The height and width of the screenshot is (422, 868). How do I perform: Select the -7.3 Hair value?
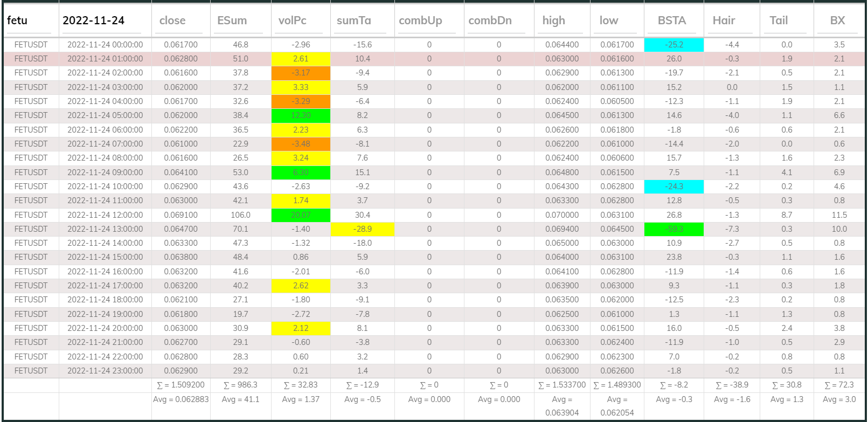[732, 229]
